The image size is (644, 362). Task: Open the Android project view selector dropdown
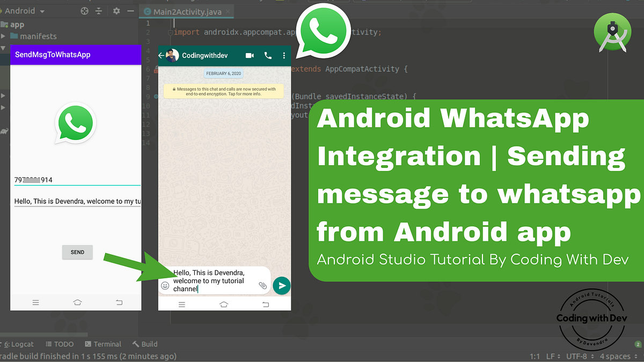point(24,10)
